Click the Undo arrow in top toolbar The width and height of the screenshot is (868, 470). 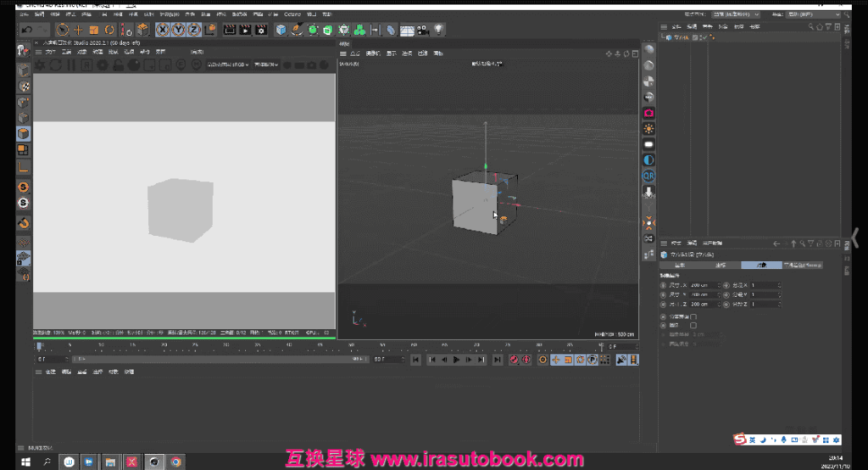[x=26, y=30]
